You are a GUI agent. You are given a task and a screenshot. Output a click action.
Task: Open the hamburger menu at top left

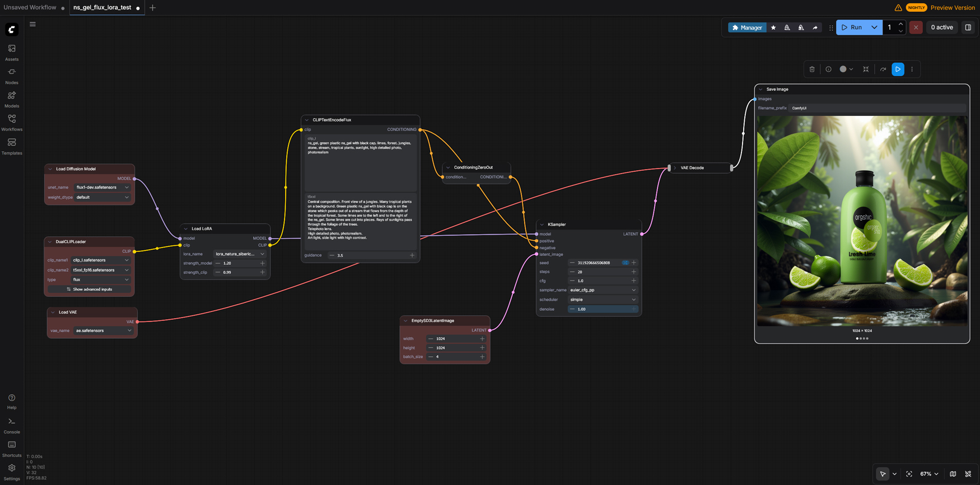tap(32, 24)
